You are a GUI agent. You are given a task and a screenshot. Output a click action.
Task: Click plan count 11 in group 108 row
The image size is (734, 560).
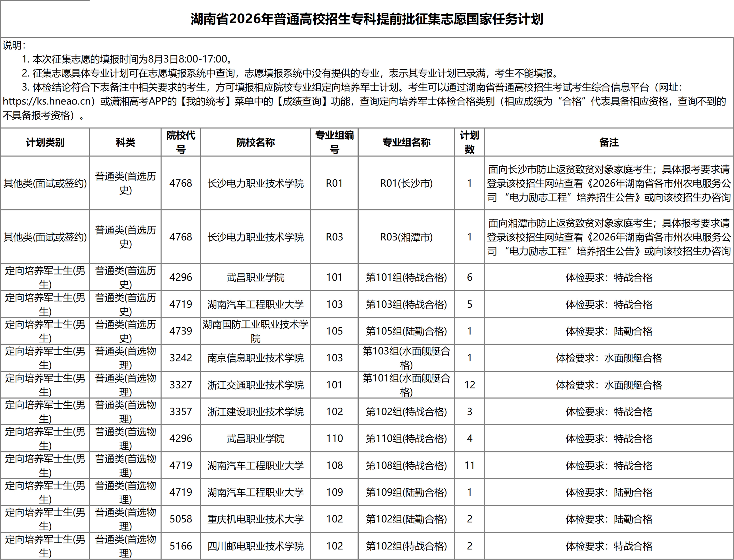pyautogui.click(x=469, y=465)
